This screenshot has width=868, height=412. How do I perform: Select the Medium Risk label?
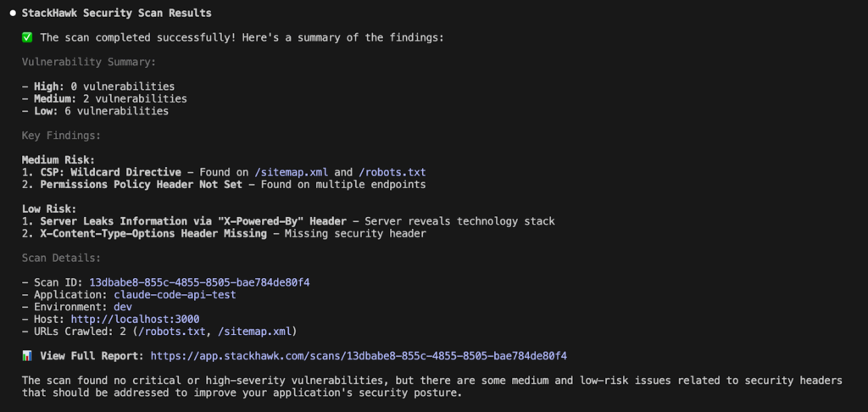58,159
